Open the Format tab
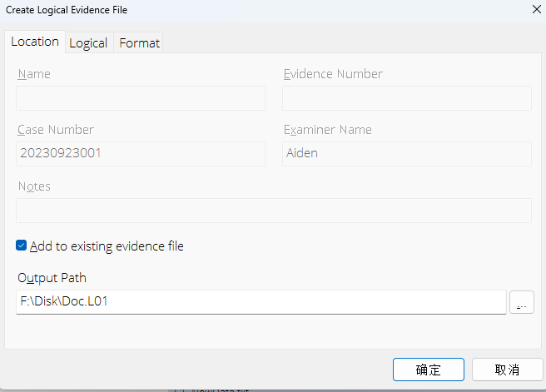 pos(139,42)
